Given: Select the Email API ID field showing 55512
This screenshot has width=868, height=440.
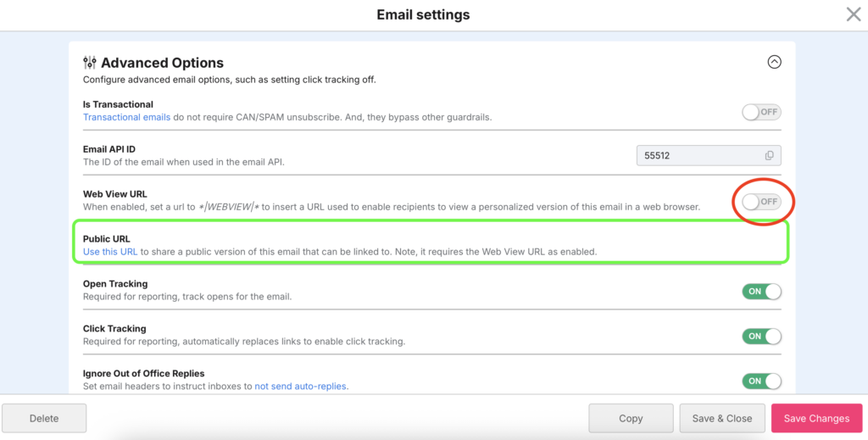Looking at the screenshot, I should point(709,155).
